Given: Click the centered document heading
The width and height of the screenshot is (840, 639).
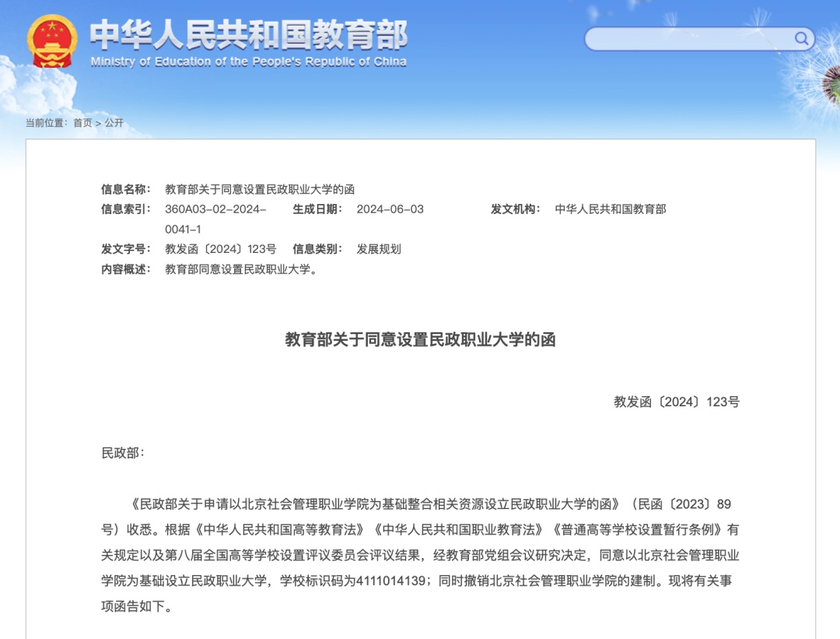Looking at the screenshot, I should 420,339.
